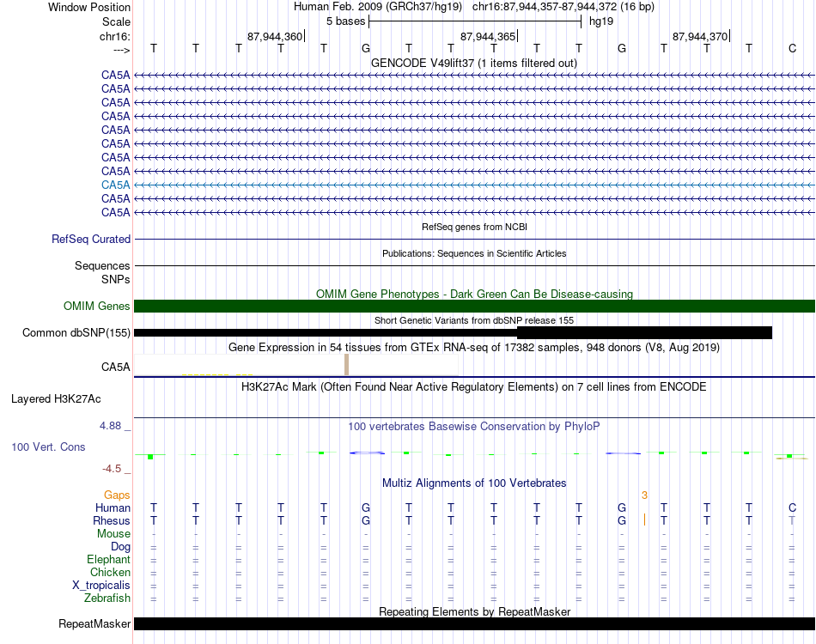Click the 'Window Position' label

(89, 7)
